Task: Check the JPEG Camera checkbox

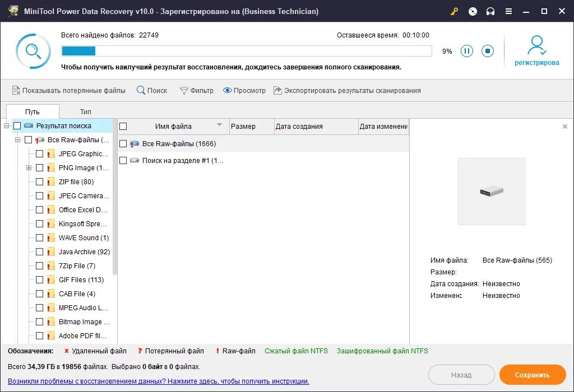Action: (x=40, y=196)
